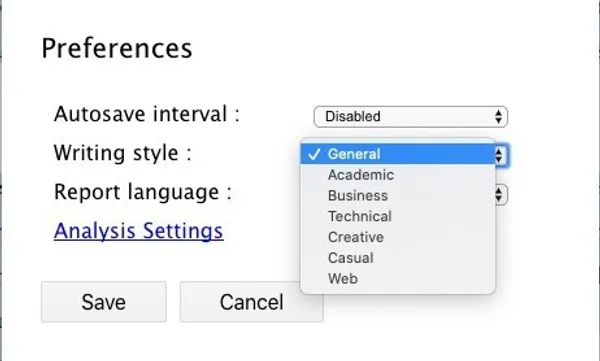Click the Writing style label

point(122,153)
